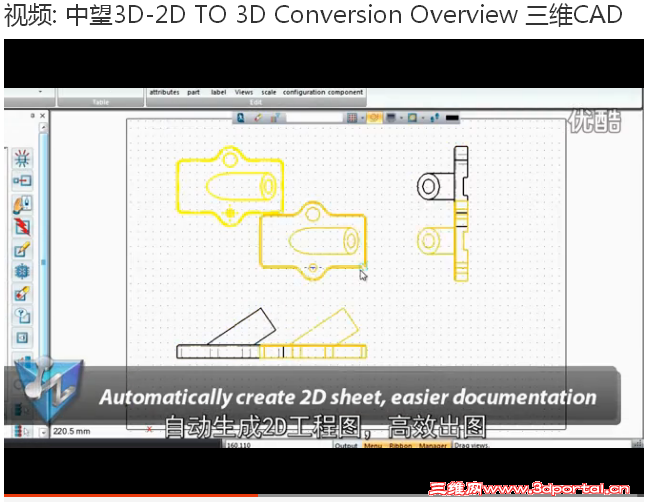Click the monitor display mode icon
The height and width of the screenshot is (502, 649).
click(390, 118)
